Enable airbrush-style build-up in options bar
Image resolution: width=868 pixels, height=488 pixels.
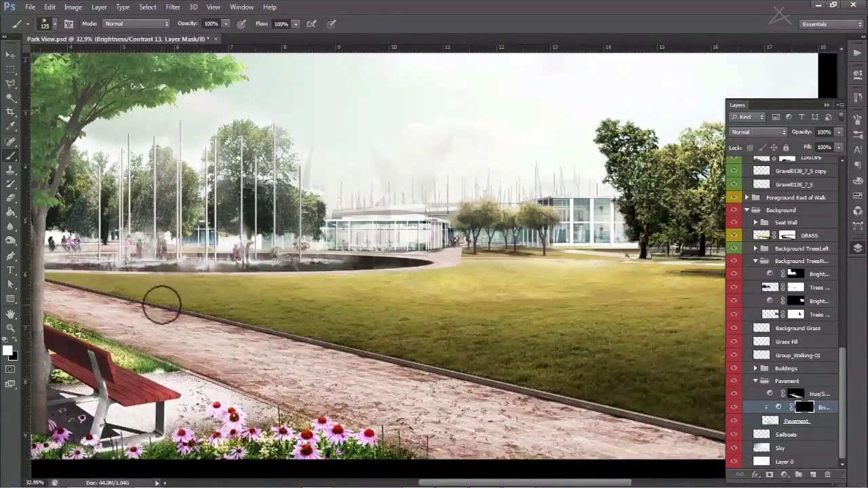(x=311, y=24)
